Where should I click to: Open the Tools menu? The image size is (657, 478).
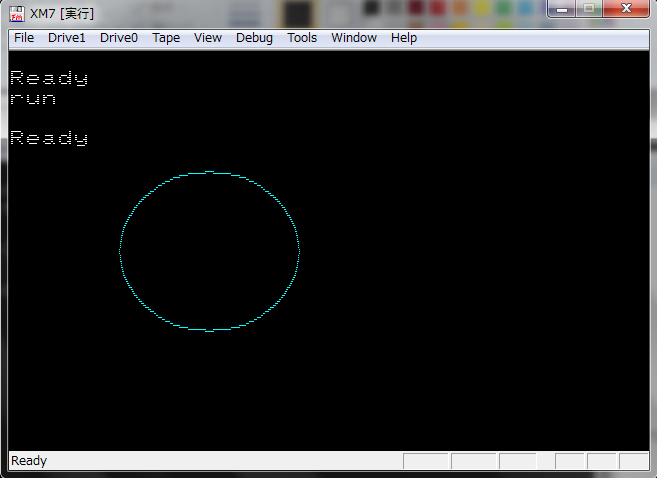point(302,38)
